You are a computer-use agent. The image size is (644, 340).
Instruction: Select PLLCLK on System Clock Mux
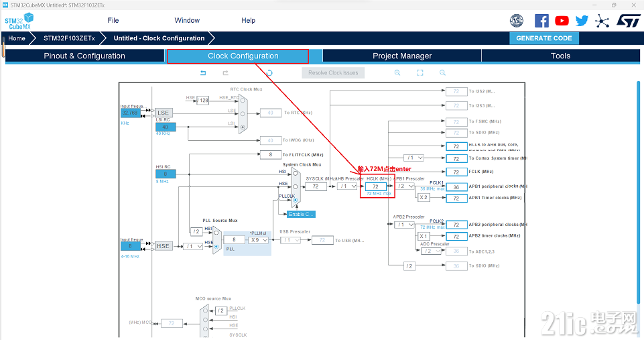(x=296, y=200)
